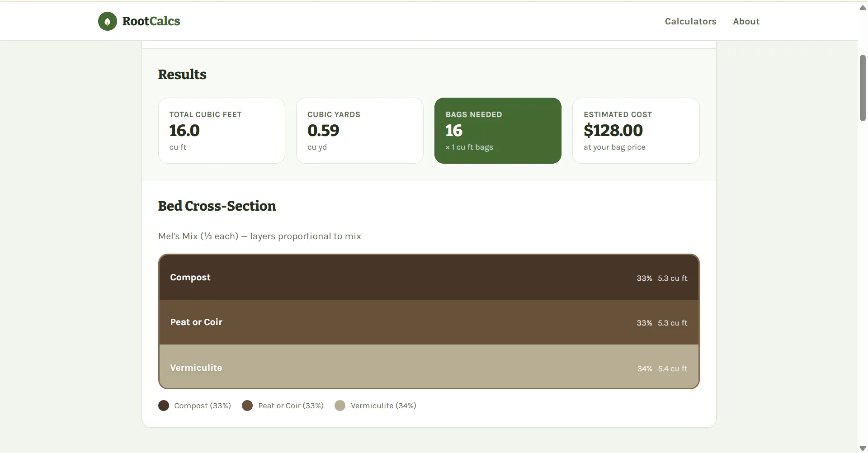
Task: Click the Peat or Coir legend dot
Action: click(x=247, y=406)
